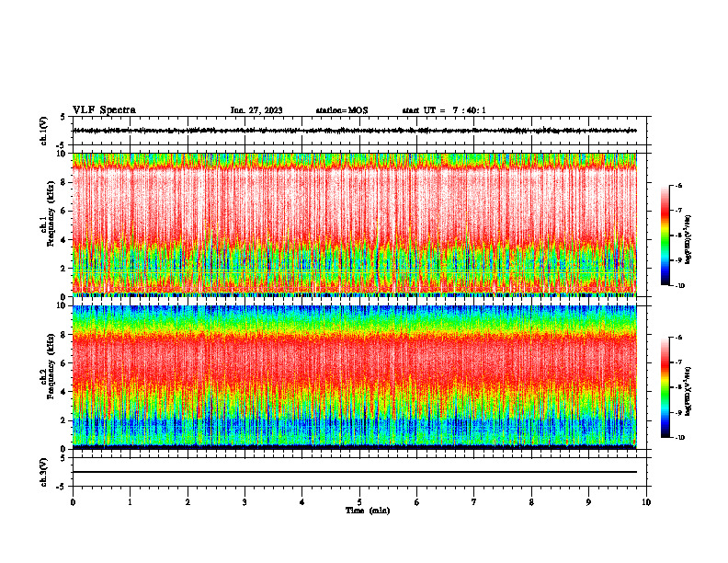Click time axis tick label '6'
Viewport: 728px width, 563px height.
pyautogui.click(x=417, y=502)
